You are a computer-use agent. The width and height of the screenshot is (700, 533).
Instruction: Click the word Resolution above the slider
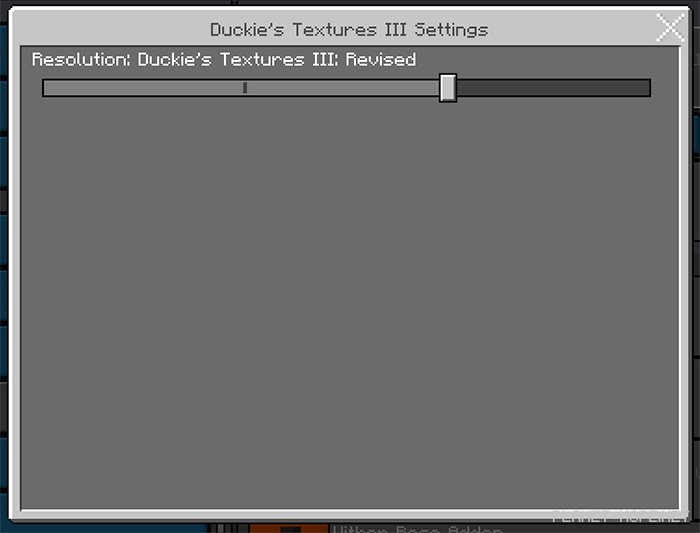tap(80, 59)
